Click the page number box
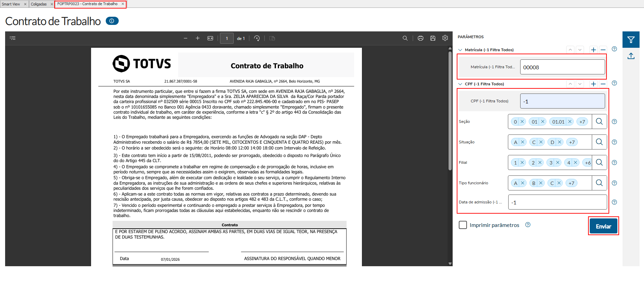Image resolution: width=644 pixels, height=286 pixels. pos(227,38)
